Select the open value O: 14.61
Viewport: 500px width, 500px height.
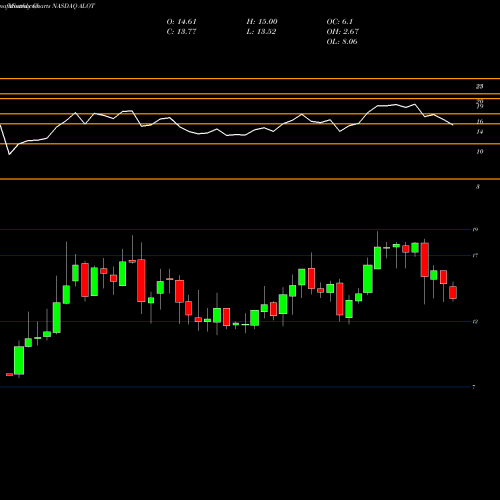point(181,22)
